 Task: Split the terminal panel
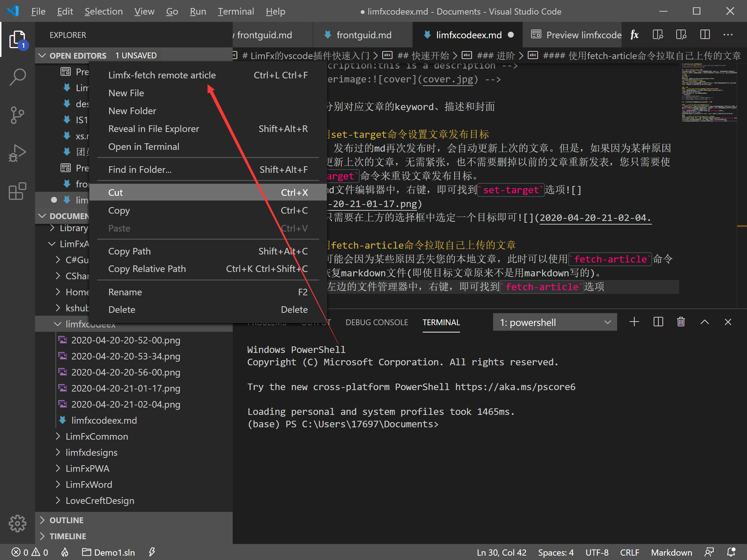coord(658,322)
